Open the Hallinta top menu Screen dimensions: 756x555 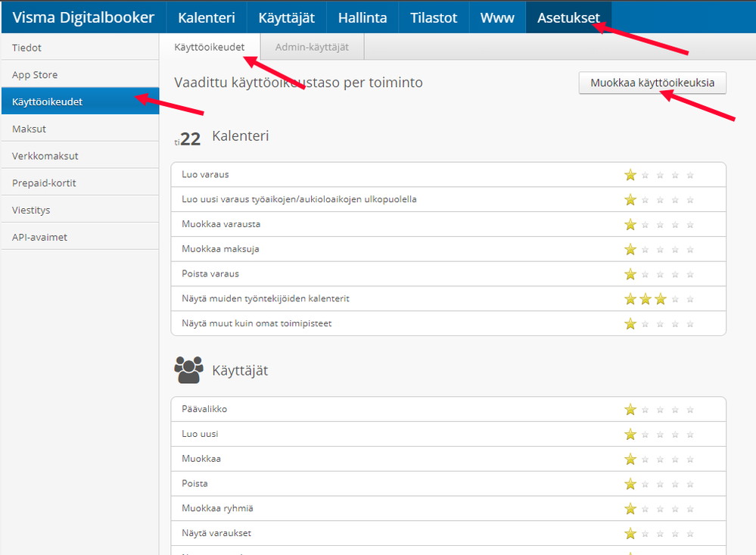[x=362, y=18]
